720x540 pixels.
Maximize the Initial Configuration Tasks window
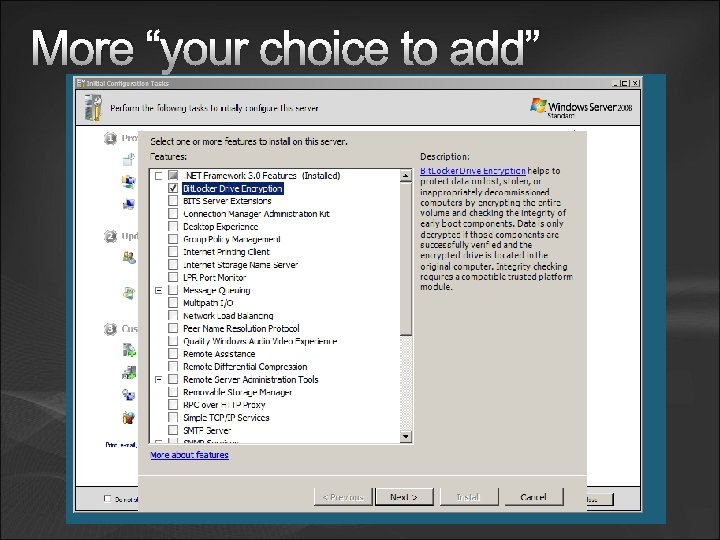[625, 83]
